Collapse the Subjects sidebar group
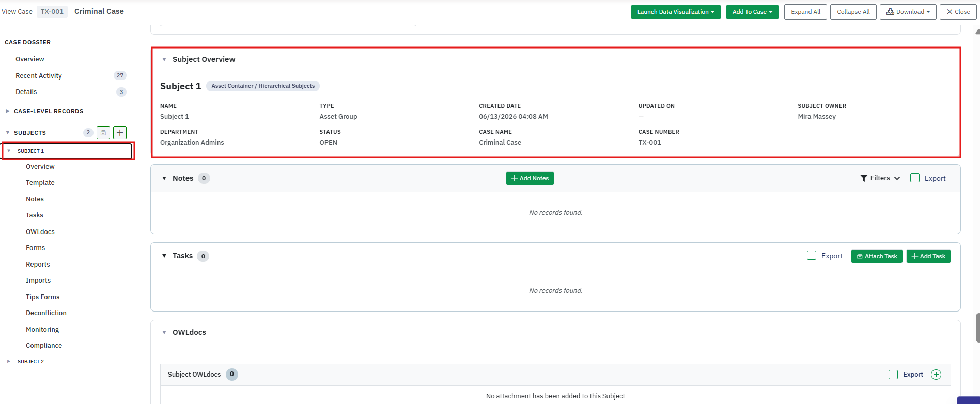The width and height of the screenshot is (980, 404). click(x=7, y=133)
